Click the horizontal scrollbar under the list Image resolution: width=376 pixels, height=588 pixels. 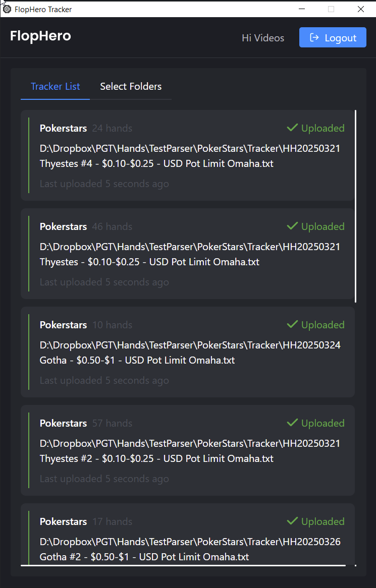pyautogui.click(x=183, y=565)
